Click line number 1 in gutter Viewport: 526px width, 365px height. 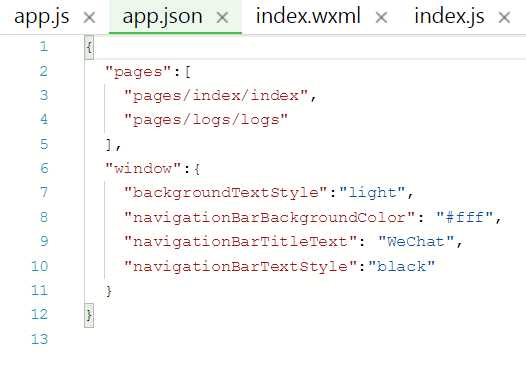44,46
